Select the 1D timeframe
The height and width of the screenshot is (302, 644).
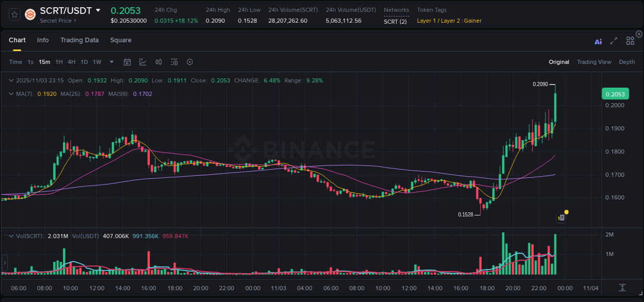tap(84, 62)
